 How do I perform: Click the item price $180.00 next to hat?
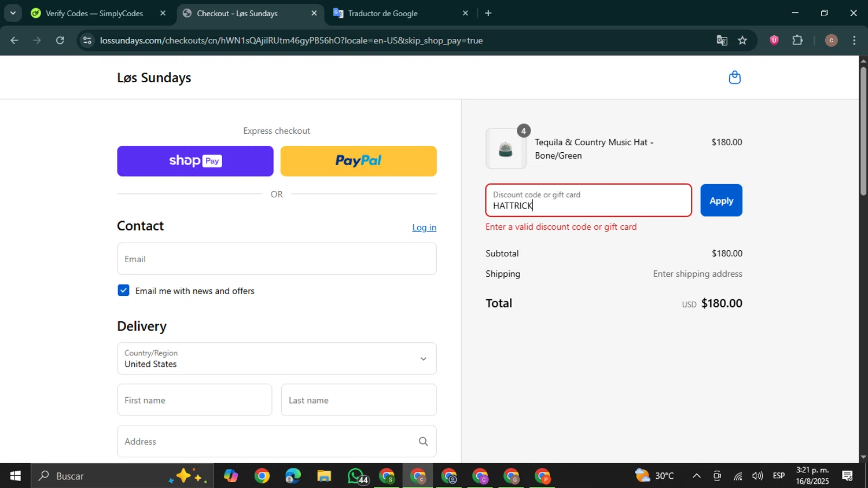727,142
